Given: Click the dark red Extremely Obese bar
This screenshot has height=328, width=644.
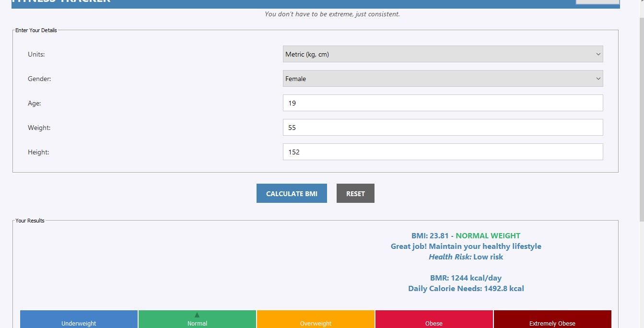Looking at the screenshot, I should click(x=552, y=319).
